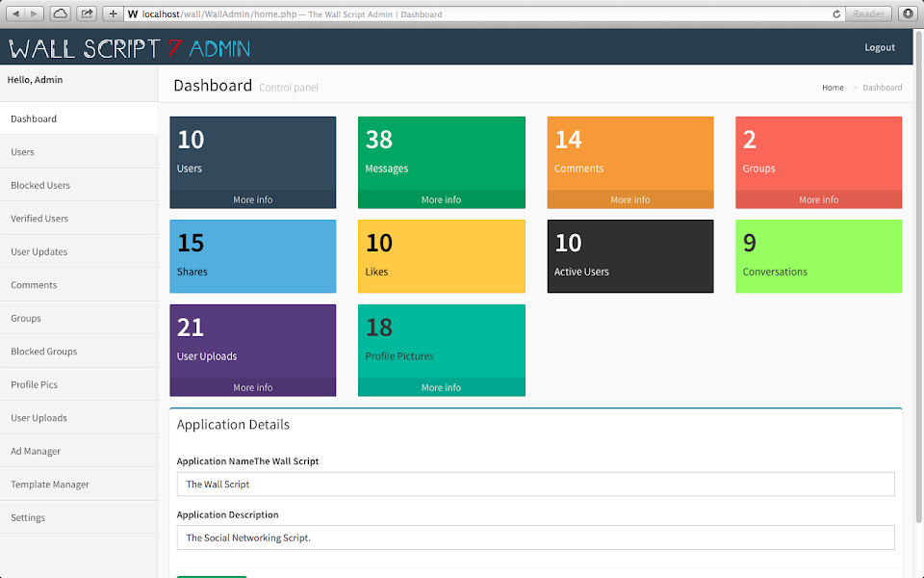Click the 2 count on the Groups card

tap(750, 140)
